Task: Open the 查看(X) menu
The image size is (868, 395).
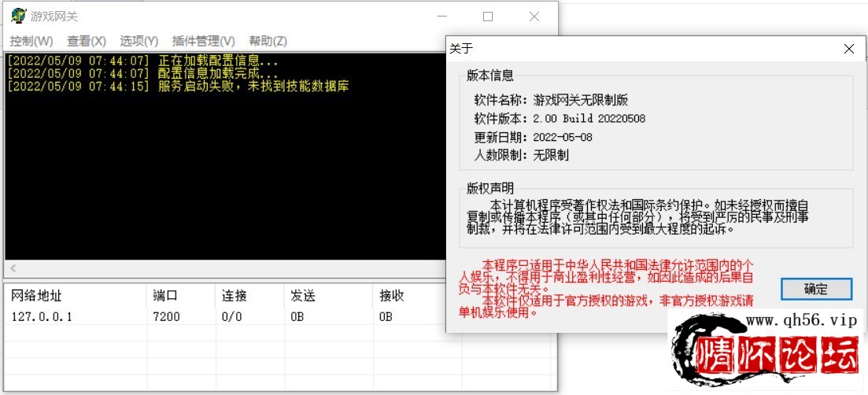Action: pyautogui.click(x=87, y=41)
